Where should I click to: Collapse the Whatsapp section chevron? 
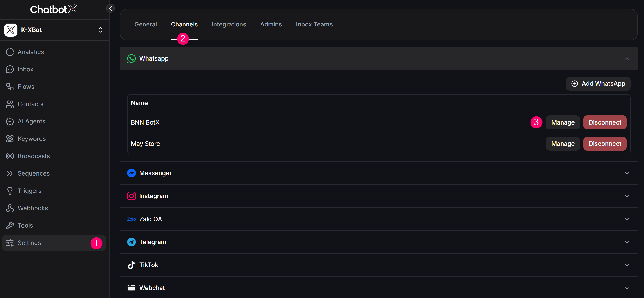pos(627,58)
